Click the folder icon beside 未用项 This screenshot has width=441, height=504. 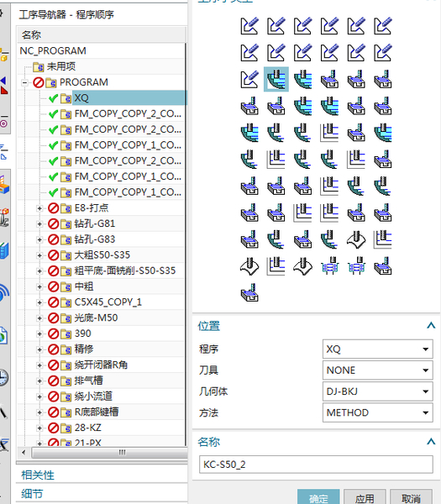click(39, 67)
